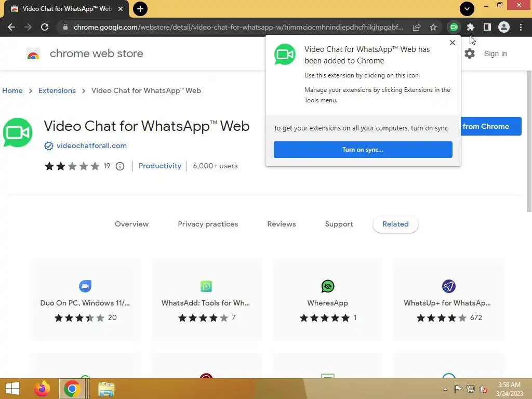Reload the current page
532x399 pixels.
[x=45, y=27]
